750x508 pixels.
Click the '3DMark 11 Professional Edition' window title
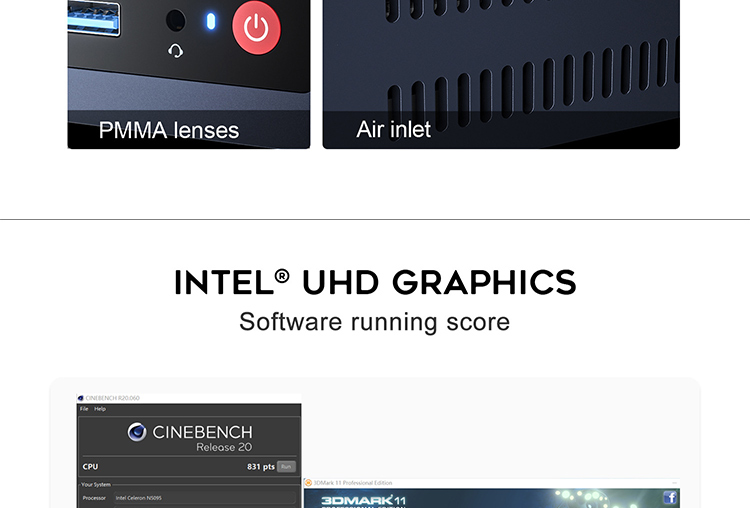point(353,483)
